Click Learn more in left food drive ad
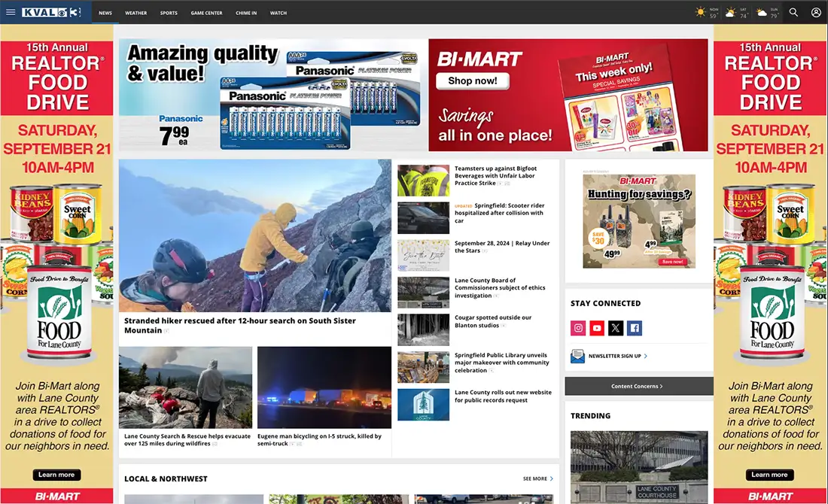The height and width of the screenshot is (504, 828). pos(56,475)
